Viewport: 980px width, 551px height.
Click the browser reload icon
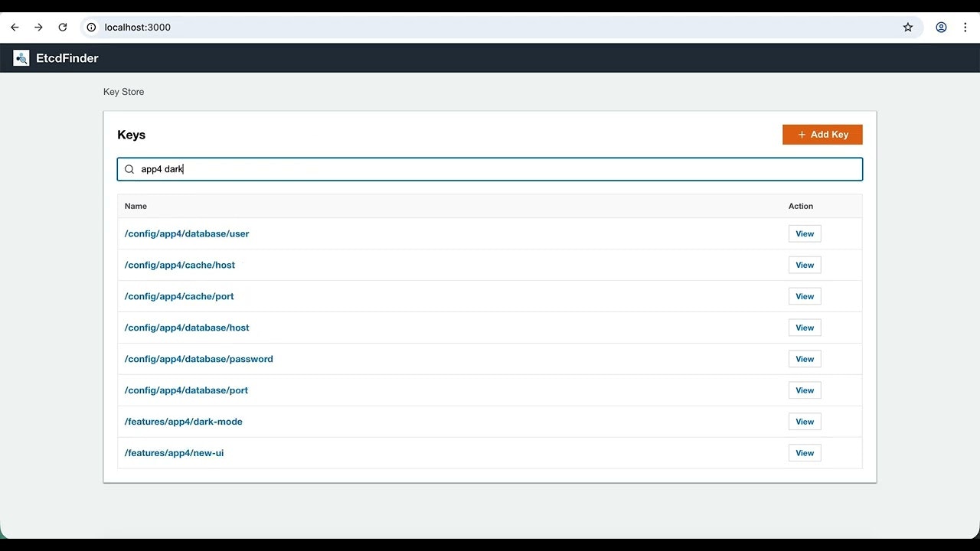click(63, 27)
